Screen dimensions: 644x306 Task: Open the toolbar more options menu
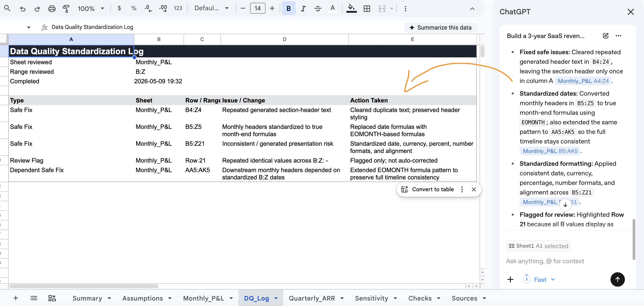406,8
